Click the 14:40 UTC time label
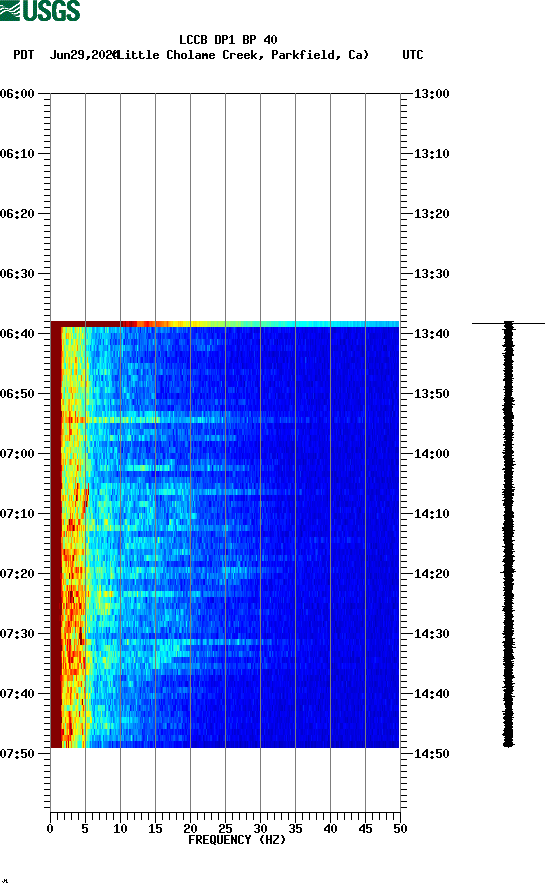552x892 pixels. coord(431,693)
